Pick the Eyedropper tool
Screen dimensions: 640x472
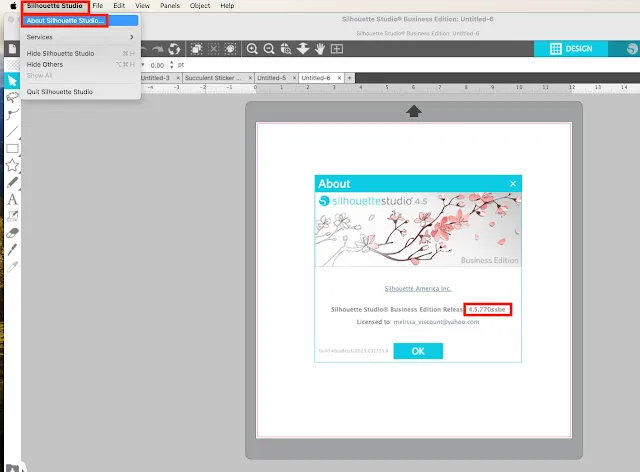point(12,267)
